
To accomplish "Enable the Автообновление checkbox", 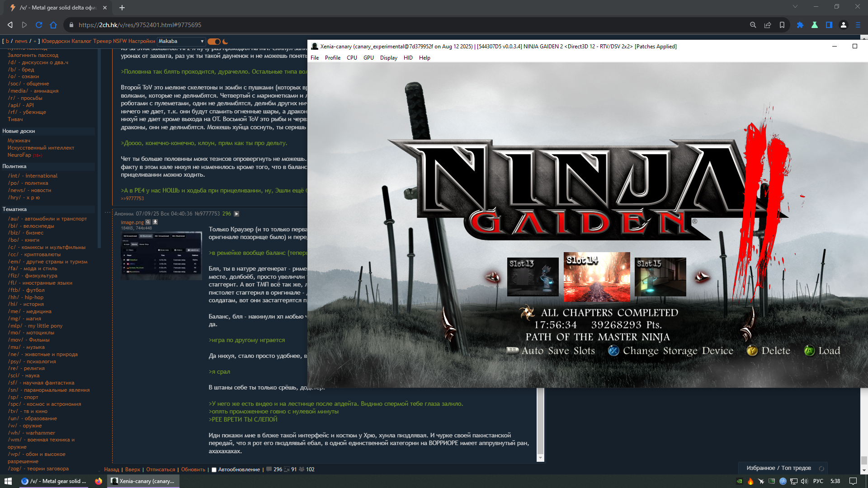I will pyautogui.click(x=214, y=469).
